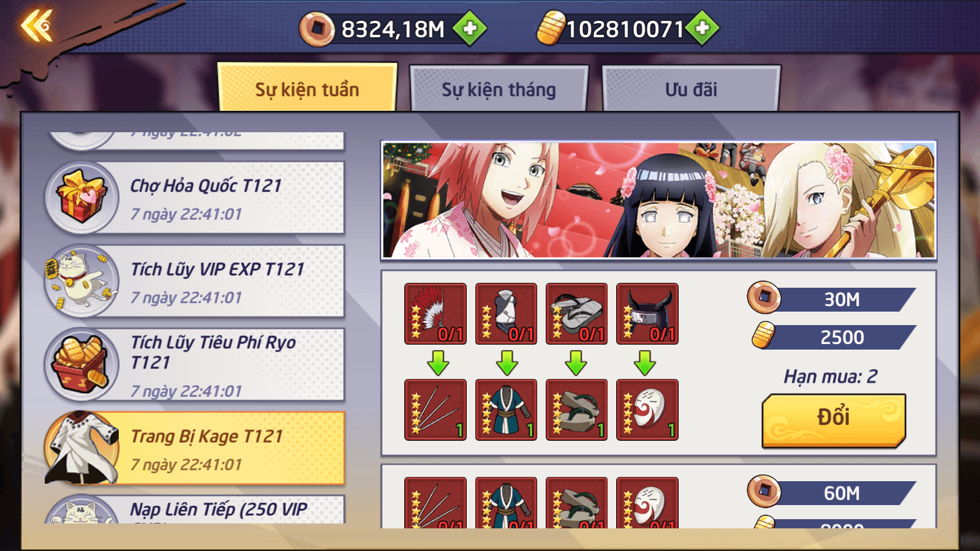Switch to Sự kiện tháng tab
The image size is (980, 551).
pos(499,89)
